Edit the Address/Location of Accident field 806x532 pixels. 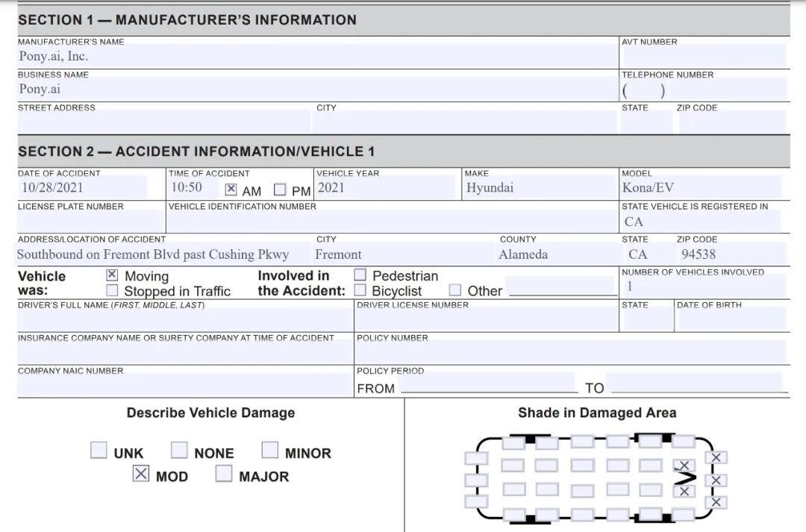pyautogui.click(x=164, y=254)
